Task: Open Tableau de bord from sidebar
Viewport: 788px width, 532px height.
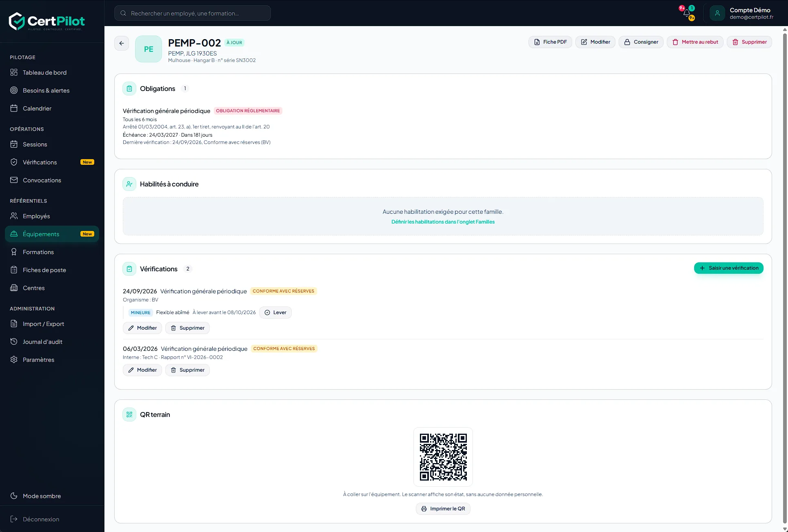Action: (52, 73)
